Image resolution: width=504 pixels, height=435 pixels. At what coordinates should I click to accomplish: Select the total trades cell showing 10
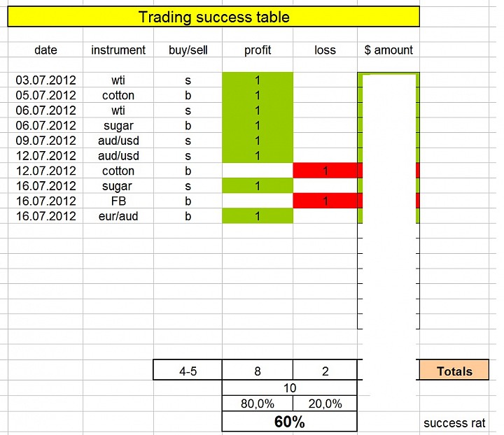click(289, 388)
